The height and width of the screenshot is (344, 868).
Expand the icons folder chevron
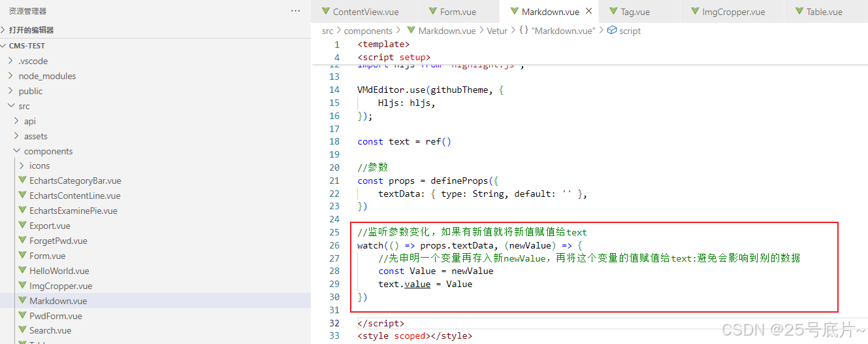pos(22,165)
